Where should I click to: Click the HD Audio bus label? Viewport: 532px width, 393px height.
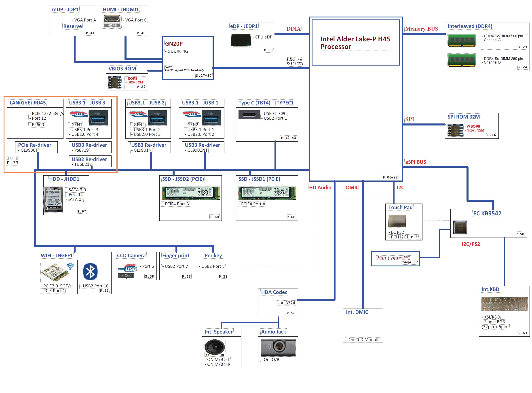tap(320, 188)
